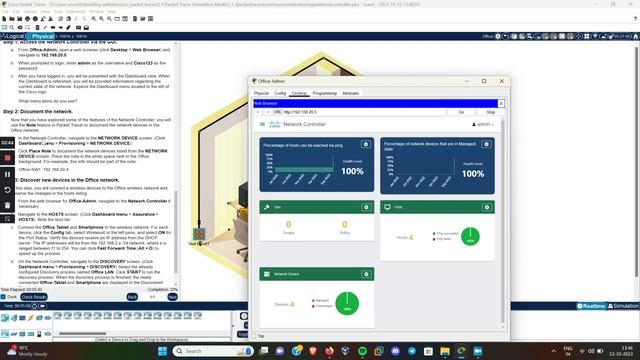Viewport: 640px width, 360px height.
Task: Click Check Results button
Action: click(x=34, y=297)
